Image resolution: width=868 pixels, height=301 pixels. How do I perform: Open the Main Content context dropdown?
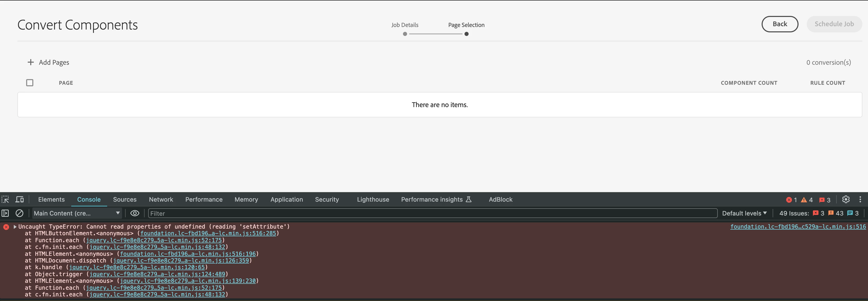click(77, 213)
